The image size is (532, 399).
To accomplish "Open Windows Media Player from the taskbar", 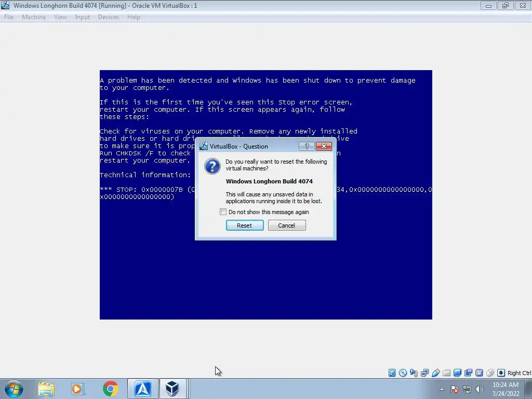I will click(x=78, y=389).
